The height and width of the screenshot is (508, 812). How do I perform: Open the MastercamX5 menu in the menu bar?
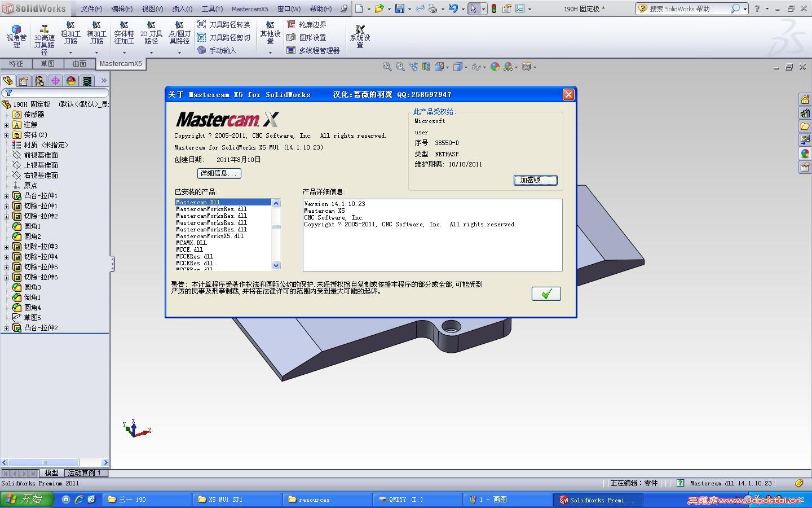pos(250,9)
